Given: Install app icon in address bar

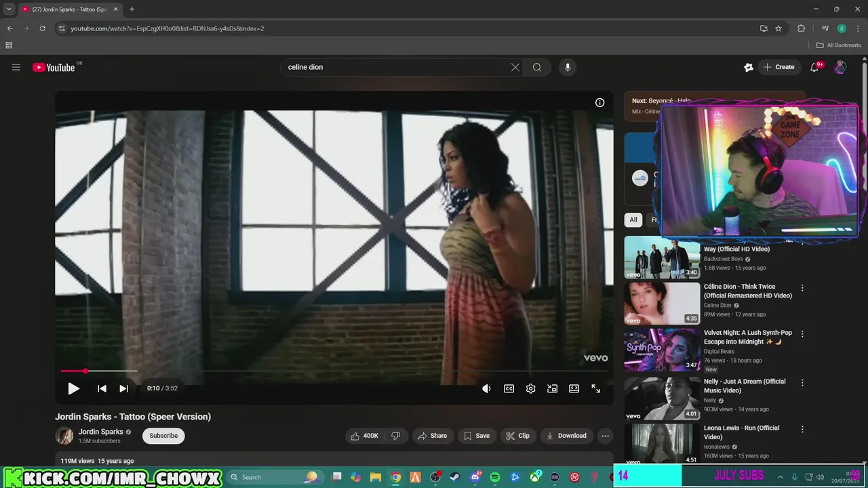Looking at the screenshot, I should [764, 28].
